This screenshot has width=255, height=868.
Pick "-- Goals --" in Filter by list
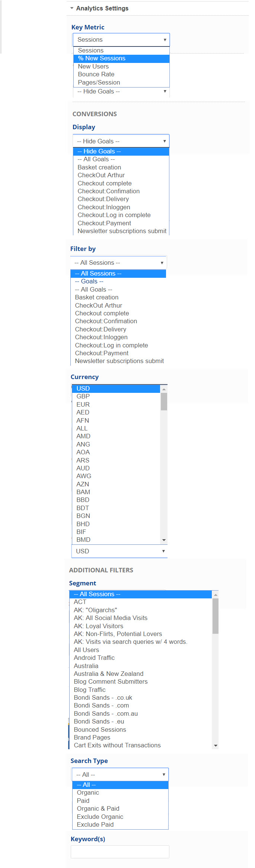click(x=89, y=282)
